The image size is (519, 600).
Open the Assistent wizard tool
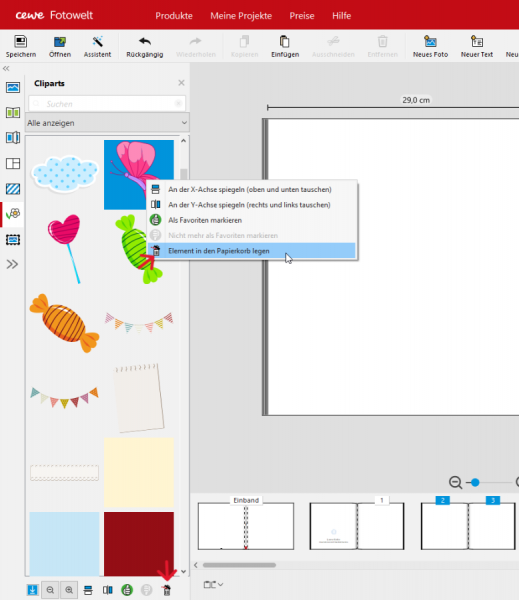tap(97, 42)
